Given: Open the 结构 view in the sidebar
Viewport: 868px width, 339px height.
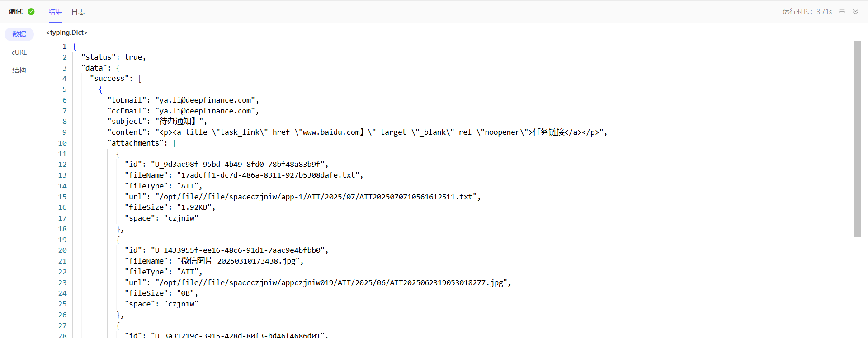Looking at the screenshot, I should [19, 70].
